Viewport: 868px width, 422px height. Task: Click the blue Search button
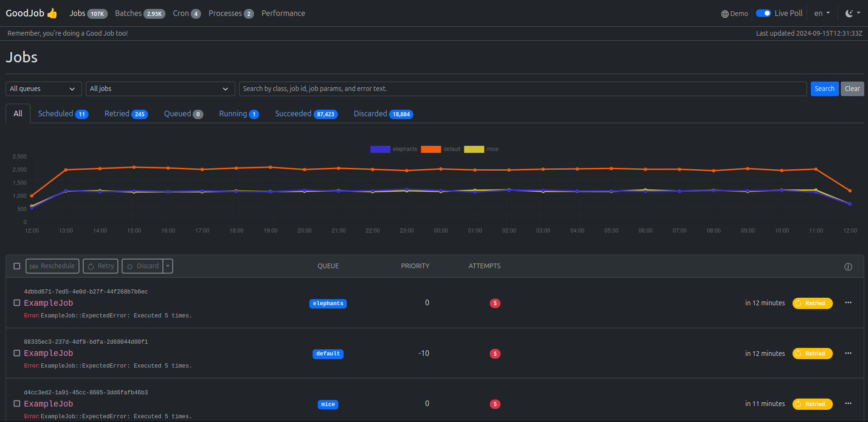(824, 89)
